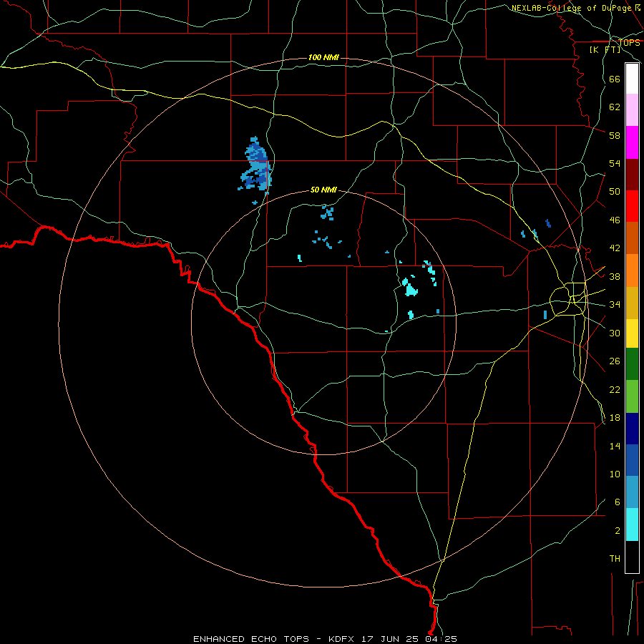Click the bright red 50 kft swatch

pos(632,206)
